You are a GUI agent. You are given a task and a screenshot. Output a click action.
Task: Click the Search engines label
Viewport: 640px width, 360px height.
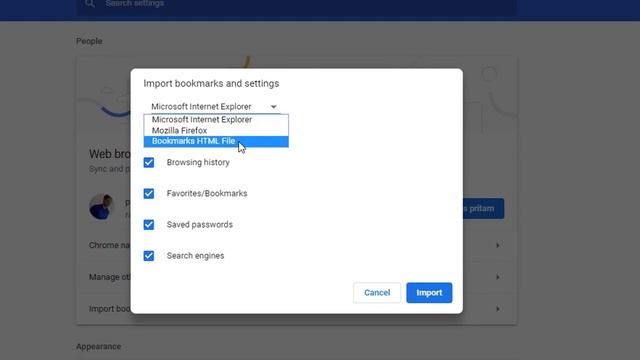[x=195, y=256]
